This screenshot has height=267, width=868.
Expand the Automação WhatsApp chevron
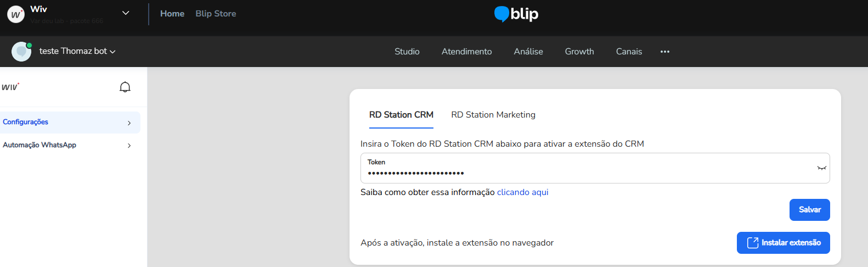click(129, 146)
